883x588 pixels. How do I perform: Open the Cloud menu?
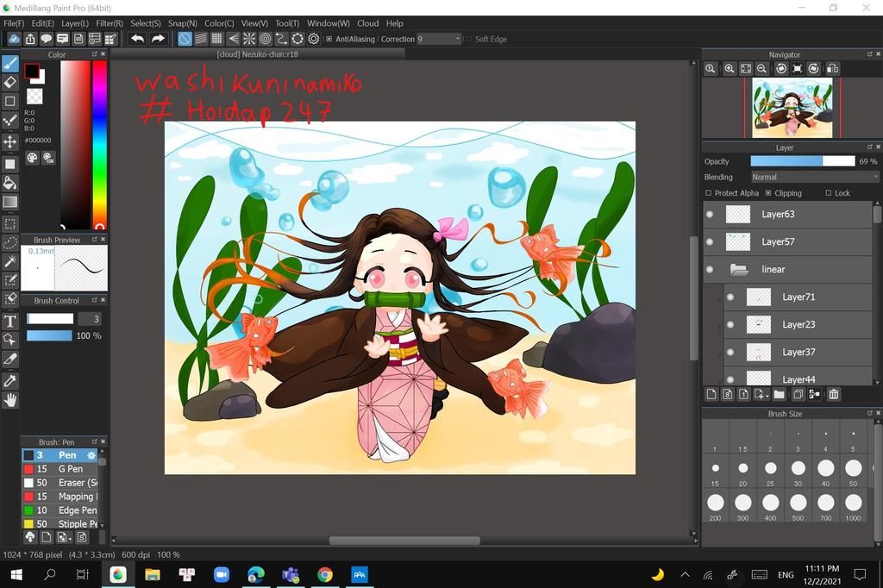(367, 23)
